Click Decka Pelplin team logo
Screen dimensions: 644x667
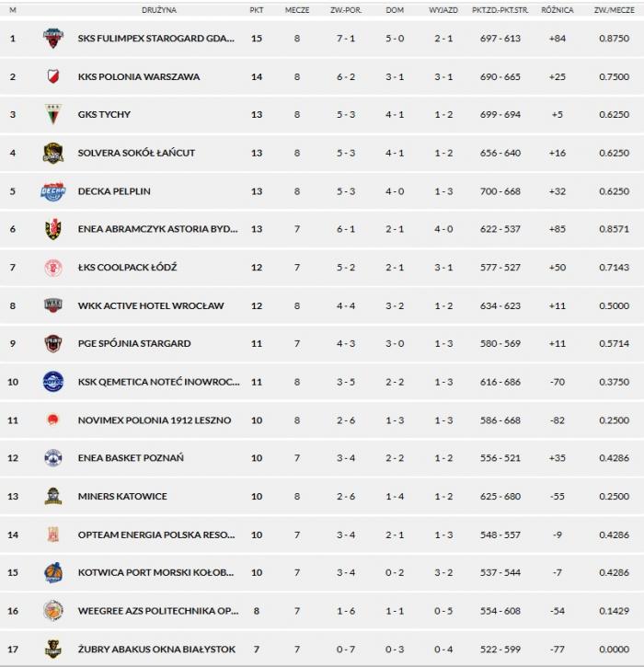[x=53, y=191]
